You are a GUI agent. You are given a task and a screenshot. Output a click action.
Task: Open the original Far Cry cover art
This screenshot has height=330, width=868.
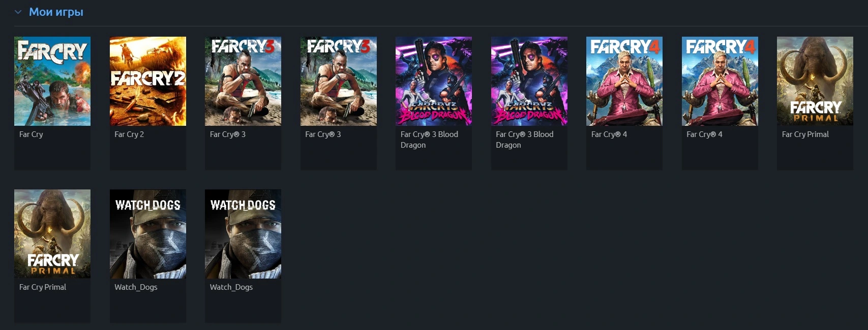coord(52,81)
